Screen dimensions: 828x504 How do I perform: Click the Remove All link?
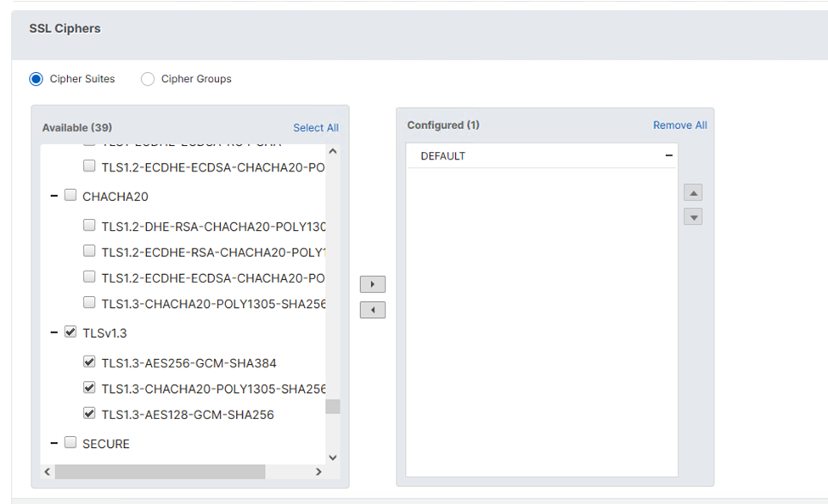pyautogui.click(x=679, y=126)
